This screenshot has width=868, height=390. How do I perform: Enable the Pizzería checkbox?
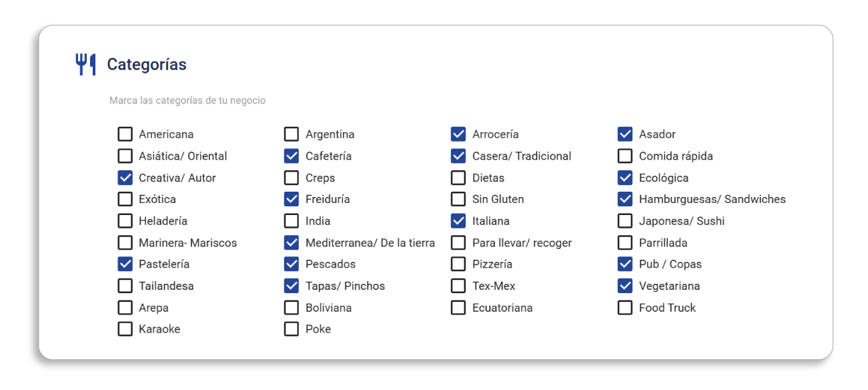tap(458, 264)
